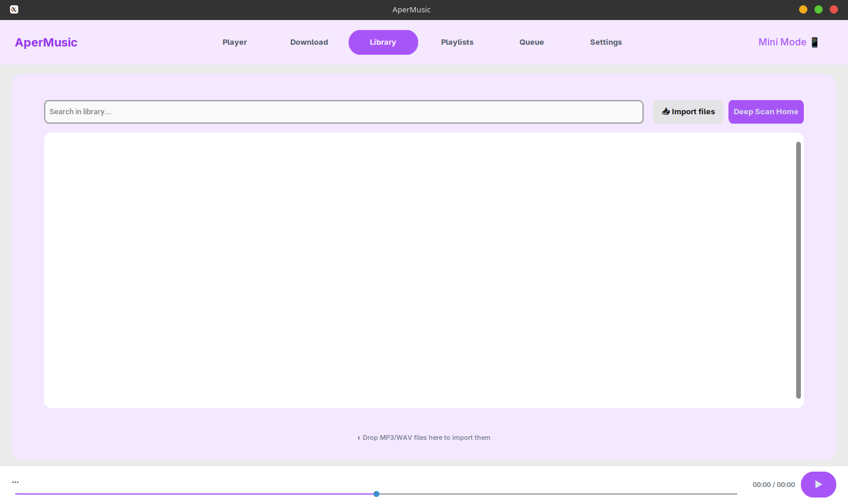Click the library list vertical scrollbar
This screenshot has height=504, width=848.
tap(799, 270)
